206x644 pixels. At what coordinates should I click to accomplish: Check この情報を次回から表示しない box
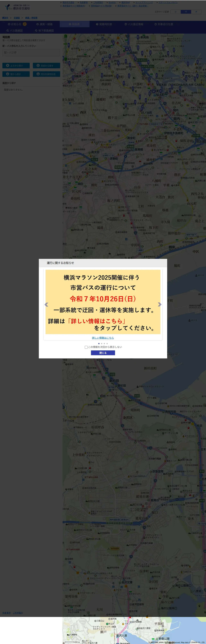[x=86, y=347]
